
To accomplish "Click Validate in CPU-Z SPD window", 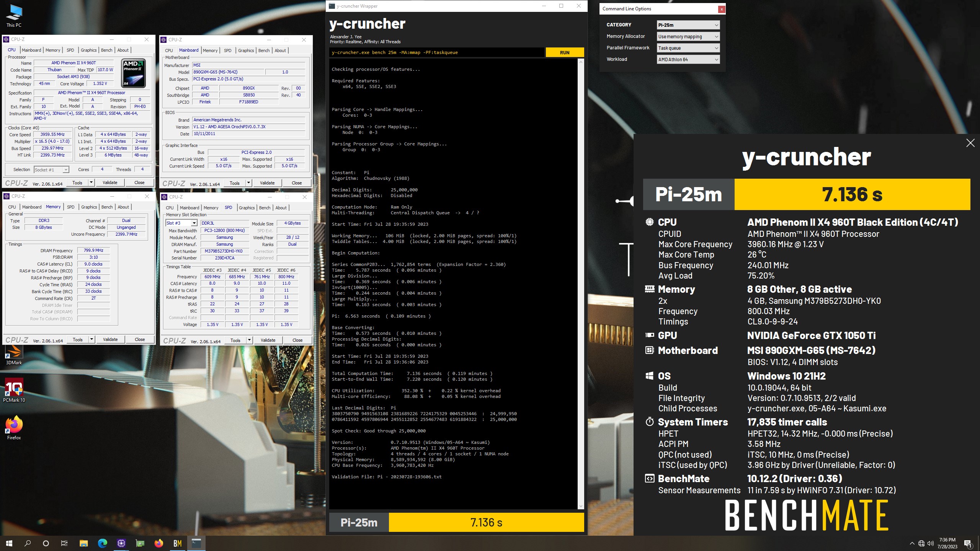I will [268, 340].
